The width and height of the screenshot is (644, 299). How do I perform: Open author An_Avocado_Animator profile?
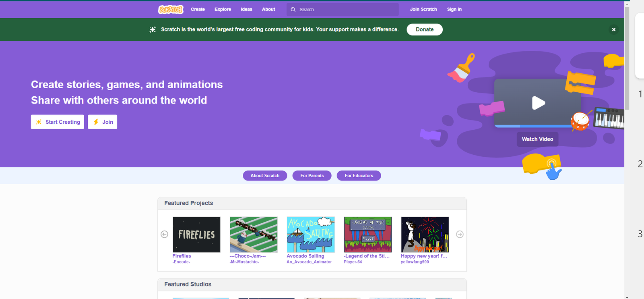pos(309,262)
